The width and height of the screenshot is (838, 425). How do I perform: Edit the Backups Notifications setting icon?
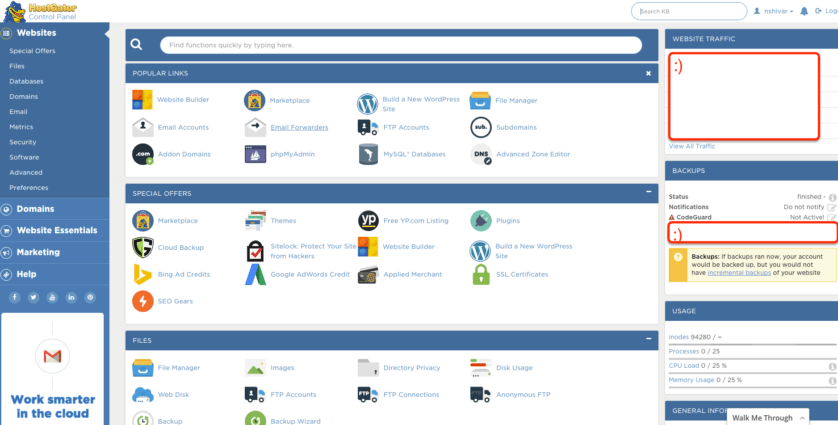pyautogui.click(x=832, y=207)
